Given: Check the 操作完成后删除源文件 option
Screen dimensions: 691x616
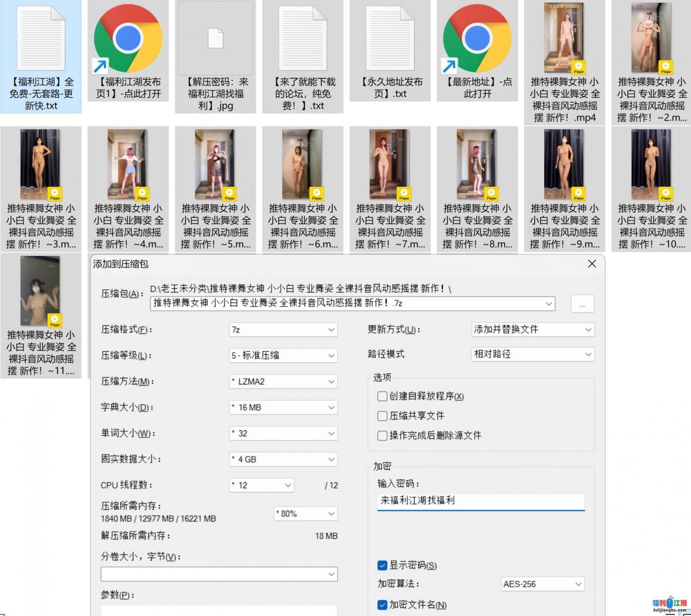Looking at the screenshot, I should coord(382,435).
